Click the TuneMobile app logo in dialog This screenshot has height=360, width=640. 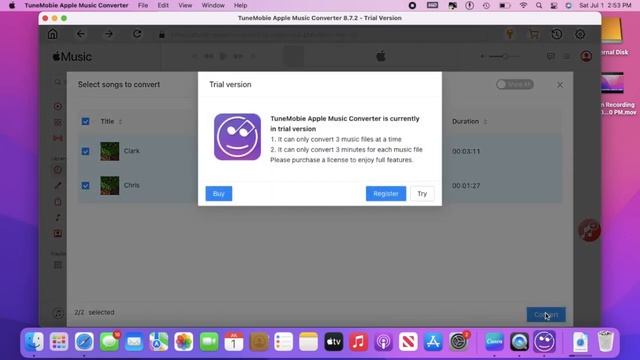[x=237, y=137]
